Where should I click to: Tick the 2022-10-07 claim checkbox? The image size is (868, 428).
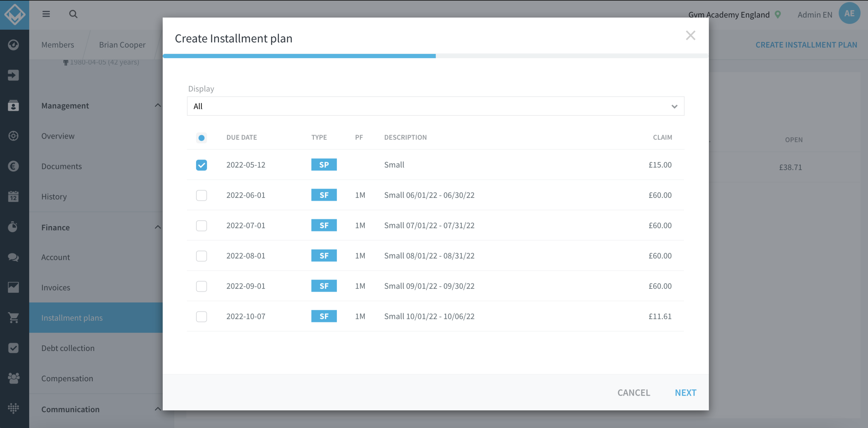(x=202, y=316)
